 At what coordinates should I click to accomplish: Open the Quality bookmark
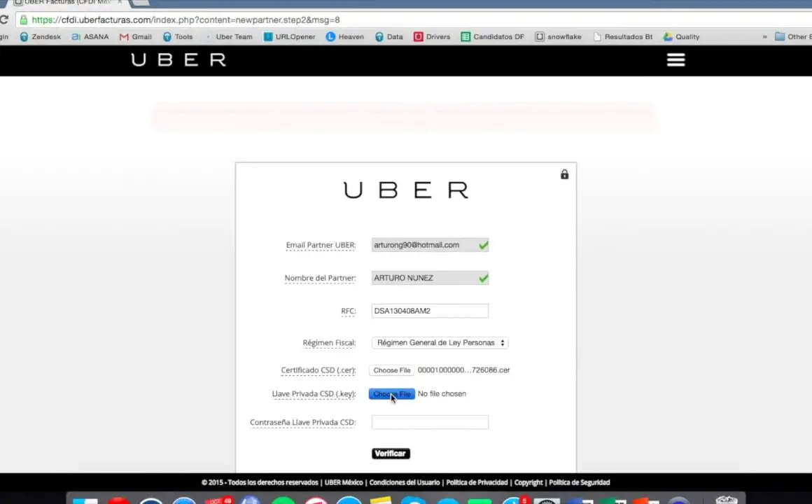tap(682, 37)
